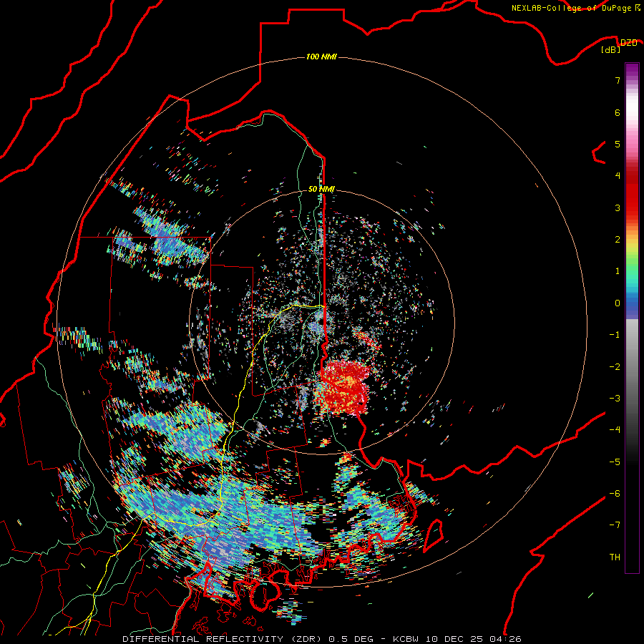Click the 5 value on color scale
Screen dimensions: 644x644
618,144
